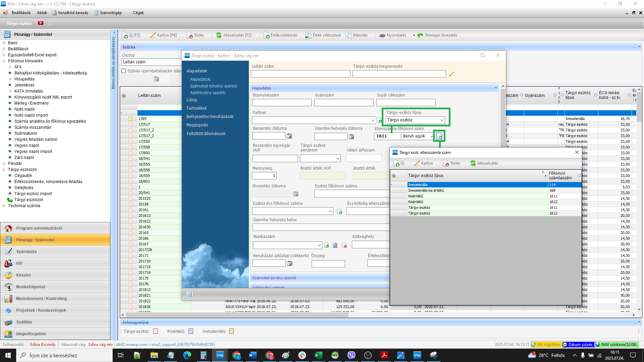Click add icon beside Ellenszámla főkönyvi szám

pos(439,136)
